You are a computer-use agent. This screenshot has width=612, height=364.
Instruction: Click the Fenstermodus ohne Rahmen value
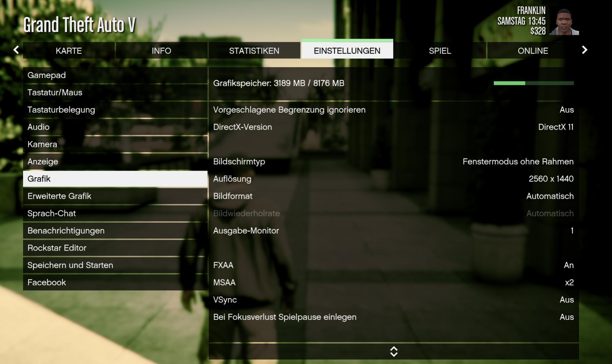[x=518, y=162]
